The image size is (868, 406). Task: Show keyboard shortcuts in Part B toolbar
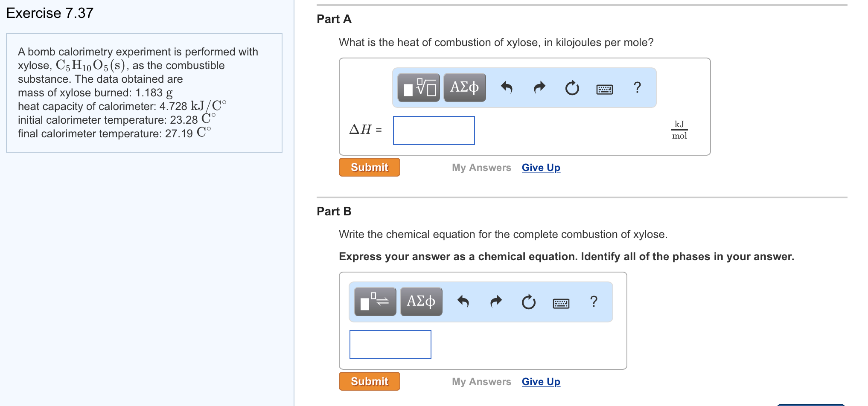[561, 303]
